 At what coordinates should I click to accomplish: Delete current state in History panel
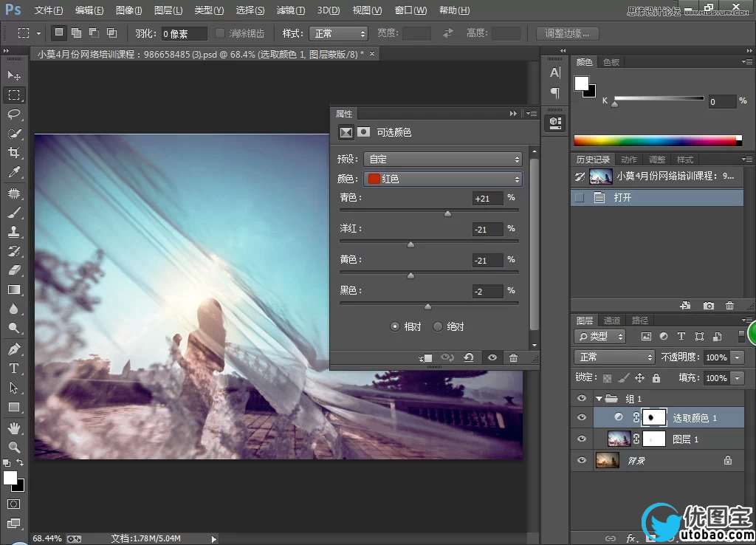729,306
